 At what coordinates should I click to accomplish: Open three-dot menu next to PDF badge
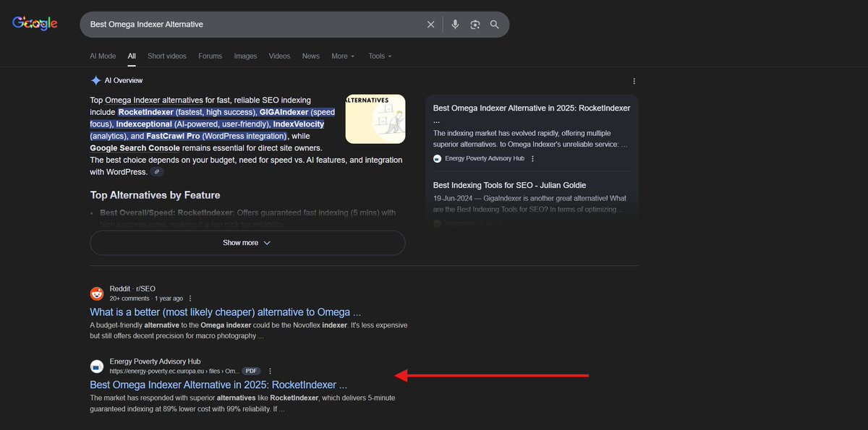click(x=270, y=371)
